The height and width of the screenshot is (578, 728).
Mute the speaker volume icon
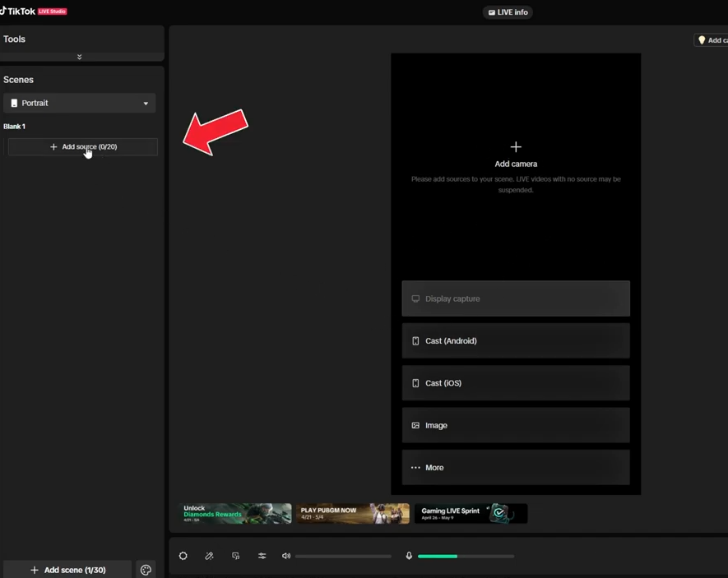click(x=286, y=557)
